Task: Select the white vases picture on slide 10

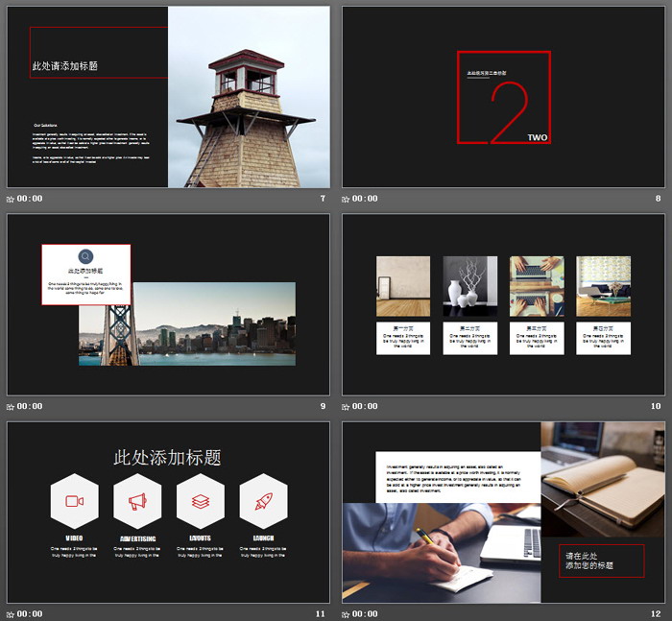Action: pyautogui.click(x=470, y=285)
